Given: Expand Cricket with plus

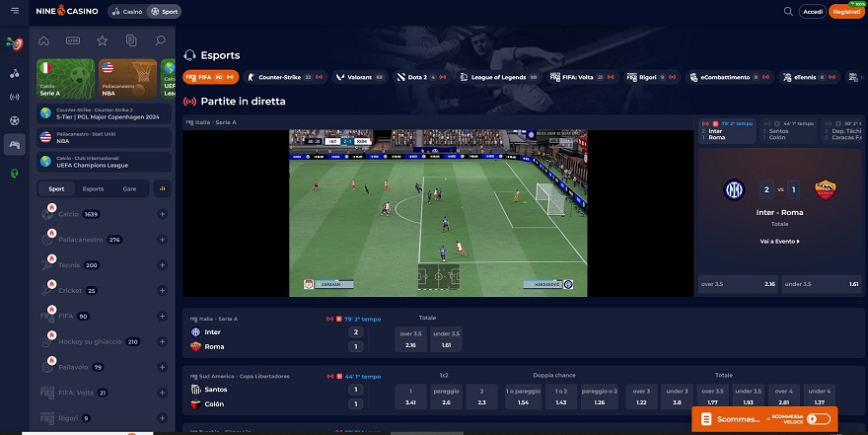Looking at the screenshot, I should (162, 291).
